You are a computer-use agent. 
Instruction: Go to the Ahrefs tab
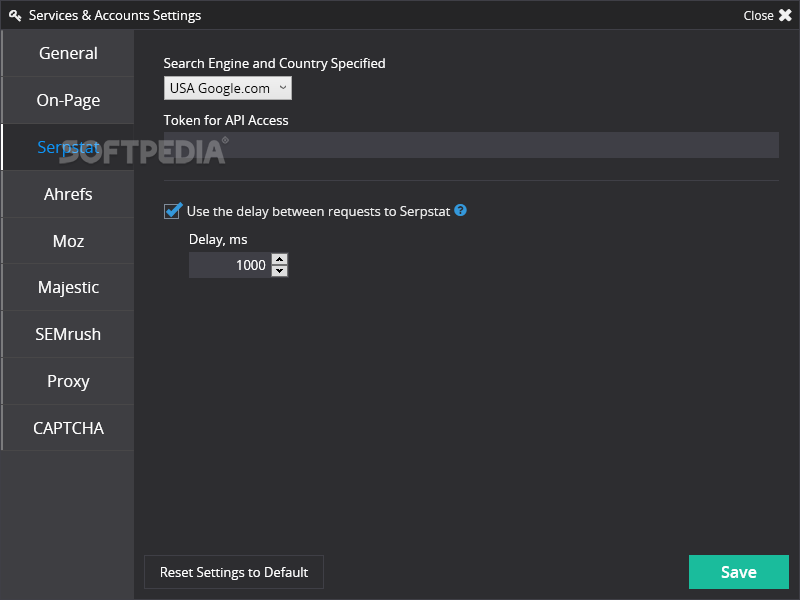point(68,194)
